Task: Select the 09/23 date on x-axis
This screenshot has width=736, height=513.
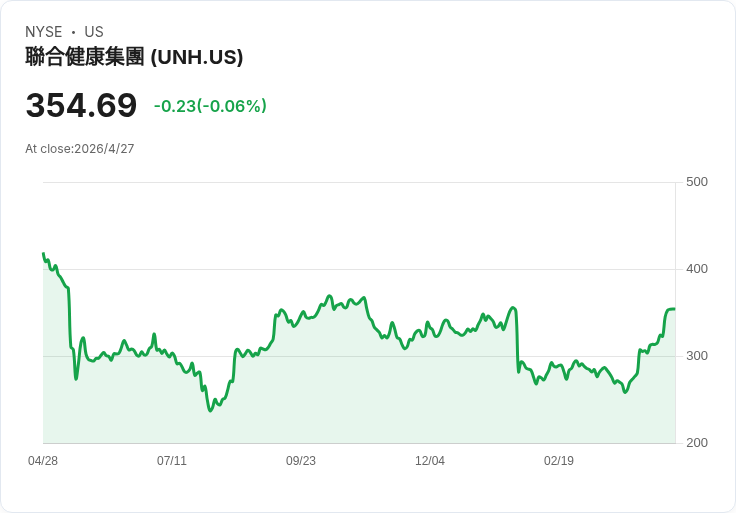Action: (301, 461)
